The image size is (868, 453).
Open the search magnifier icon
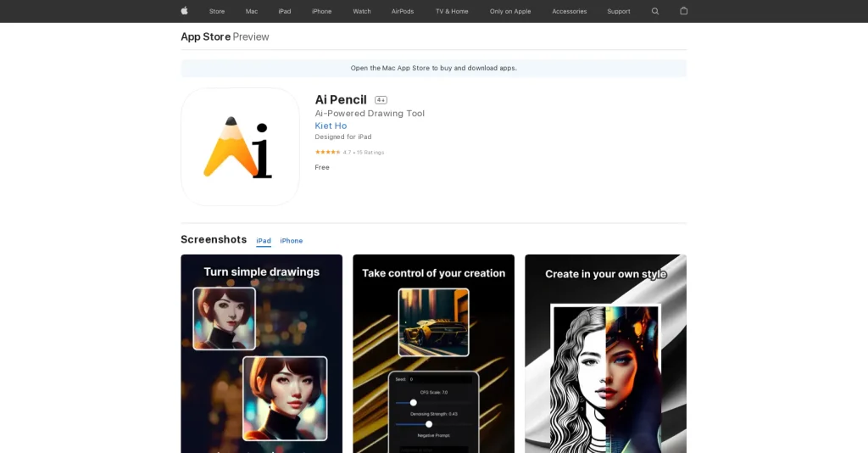(x=655, y=11)
